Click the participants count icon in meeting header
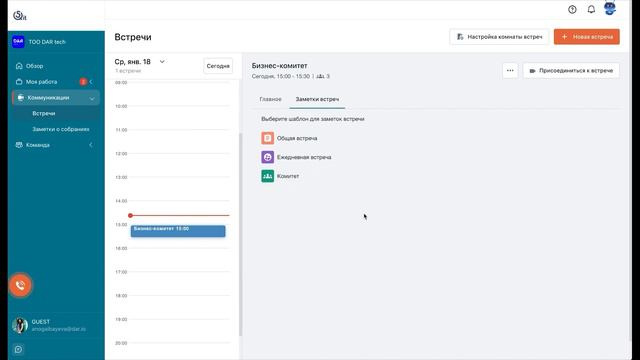The height and width of the screenshot is (360, 640). [x=320, y=76]
